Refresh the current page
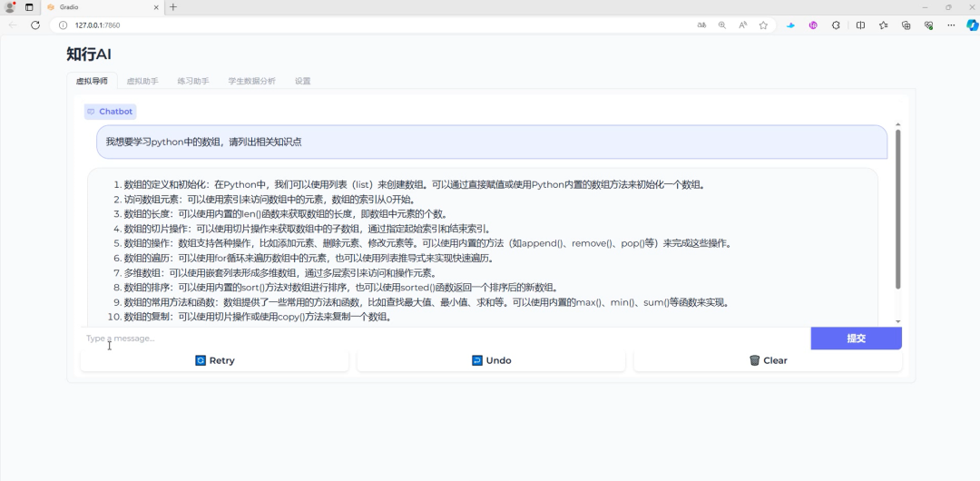The image size is (980, 481). [x=35, y=25]
